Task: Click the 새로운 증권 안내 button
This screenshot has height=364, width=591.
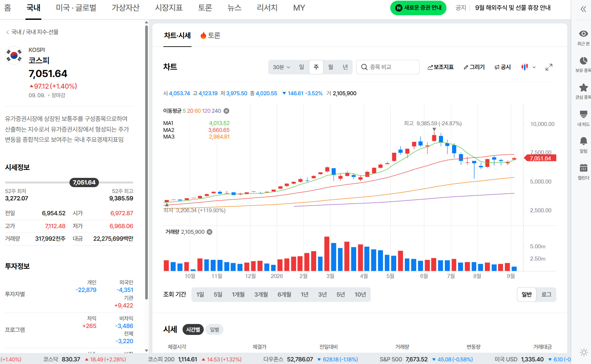Action: tap(418, 8)
